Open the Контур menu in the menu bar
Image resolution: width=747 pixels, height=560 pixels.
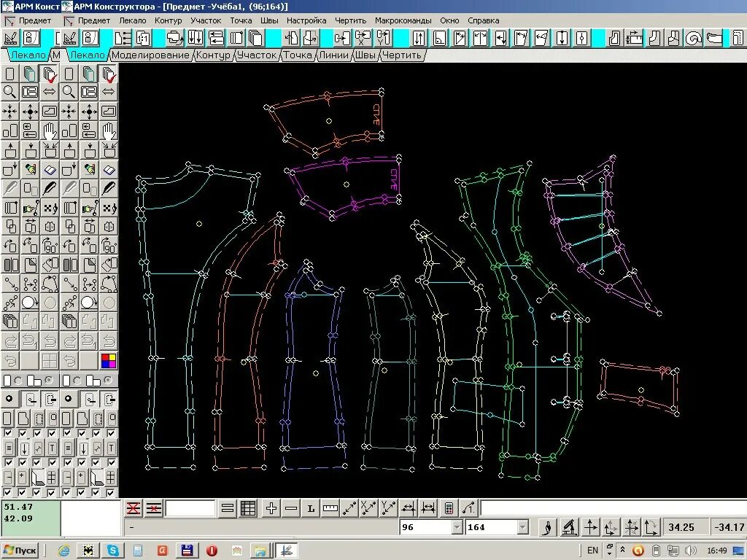[169, 20]
